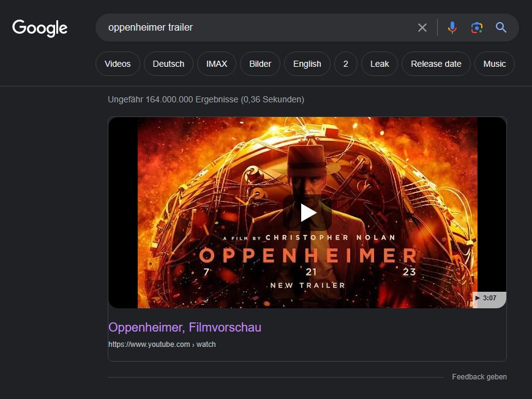The image size is (532, 399).
Task: Open the filter chip labeled 2
Action: point(345,64)
